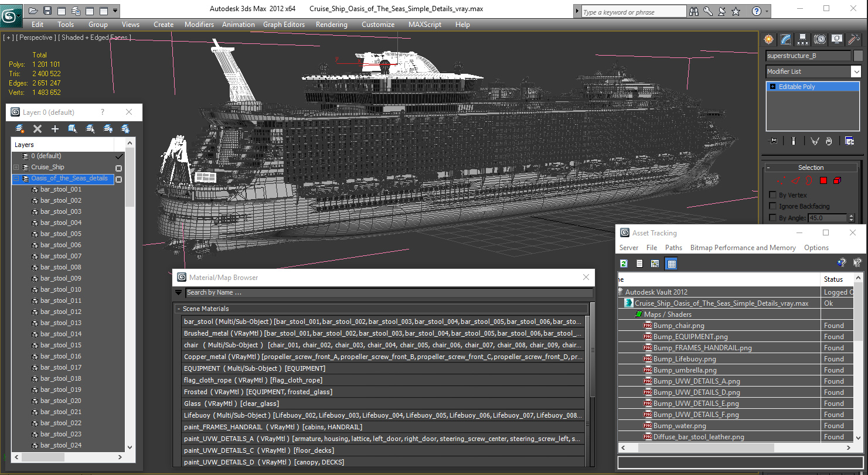Image resolution: width=868 pixels, height=475 pixels.
Task: Click Delete layer X icon
Action: pyautogui.click(x=38, y=128)
